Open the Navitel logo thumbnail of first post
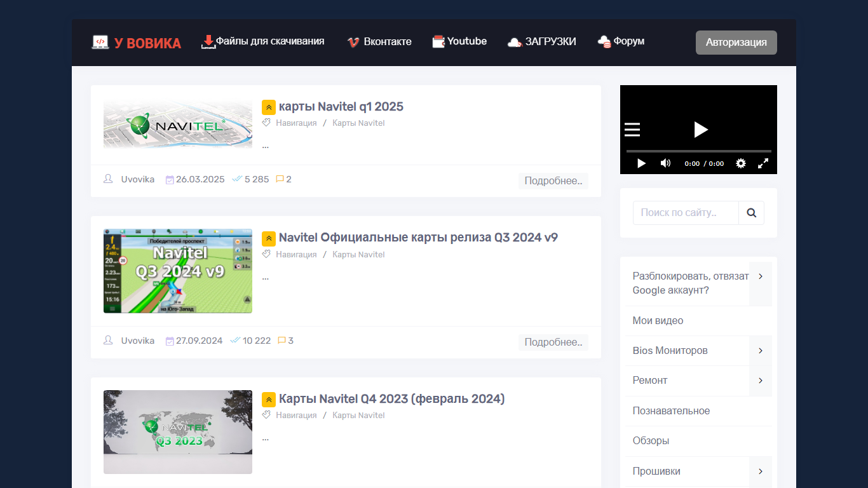Viewport: 868px width, 488px height. (178, 125)
